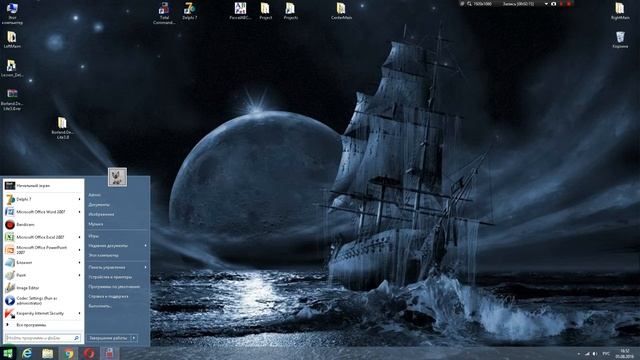Open the shutdown options arrow next to Завершение работы
The width and height of the screenshot is (640, 360).
point(133,338)
